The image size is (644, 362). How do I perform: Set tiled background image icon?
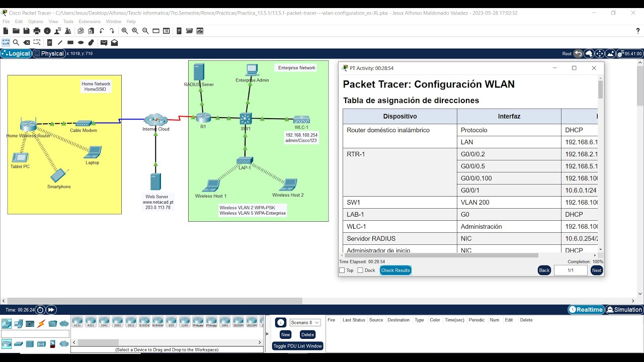point(610,53)
